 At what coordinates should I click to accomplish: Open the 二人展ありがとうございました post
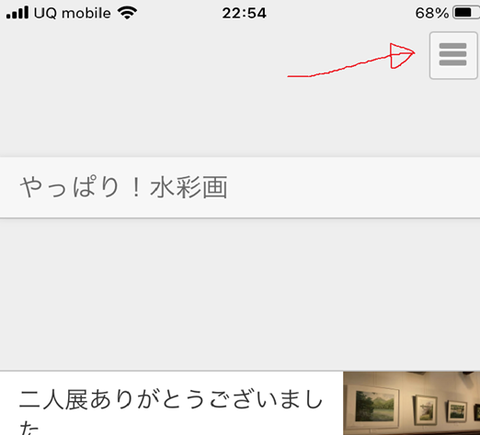tap(171, 411)
